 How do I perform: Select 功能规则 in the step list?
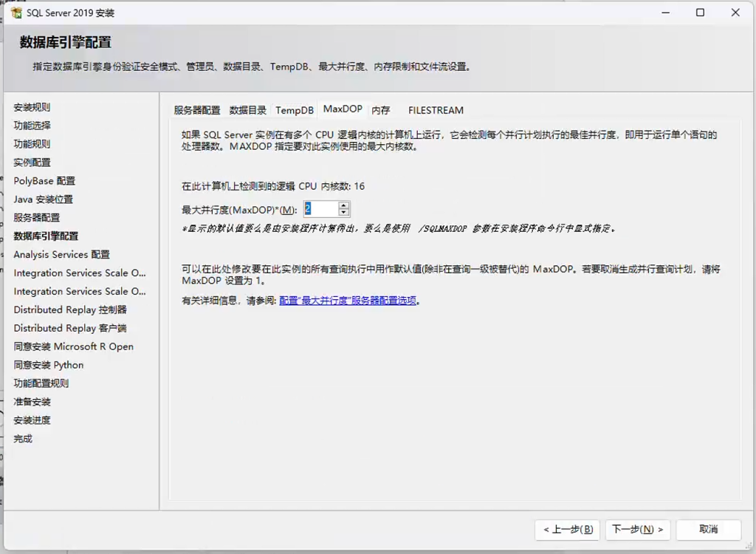(32, 144)
